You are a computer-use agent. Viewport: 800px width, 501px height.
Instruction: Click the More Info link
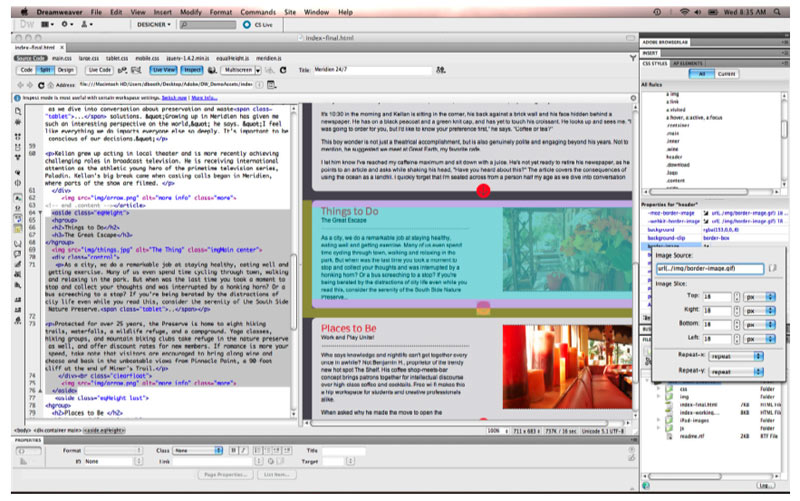click(204, 98)
